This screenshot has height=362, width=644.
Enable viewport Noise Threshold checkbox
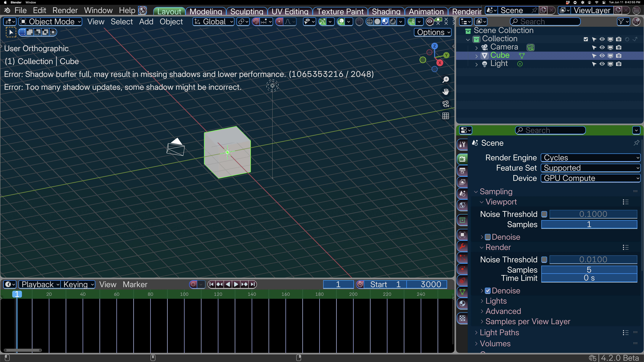click(544, 214)
